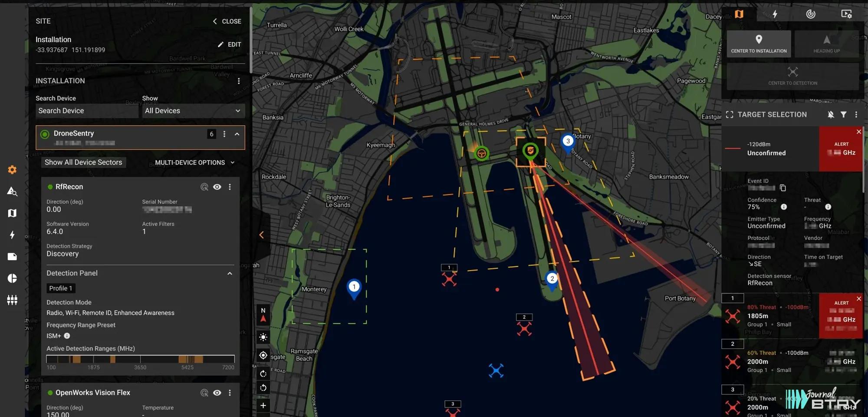This screenshot has height=417, width=868.
Task: Toggle OpenWorks Vision Flex visibility eye
Action: pyautogui.click(x=217, y=393)
